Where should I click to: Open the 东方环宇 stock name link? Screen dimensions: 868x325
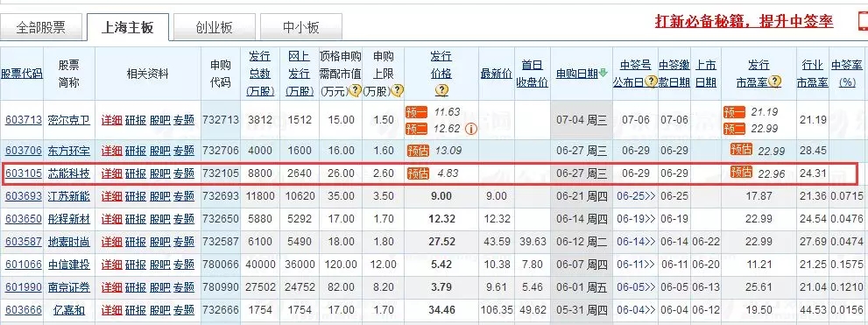pyautogui.click(x=68, y=150)
